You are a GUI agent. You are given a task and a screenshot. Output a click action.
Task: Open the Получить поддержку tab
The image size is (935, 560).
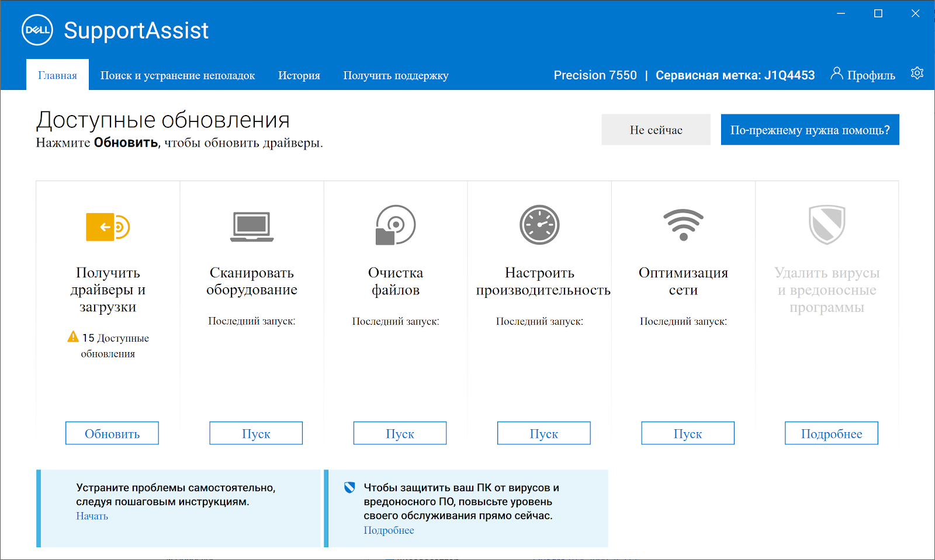[396, 75]
